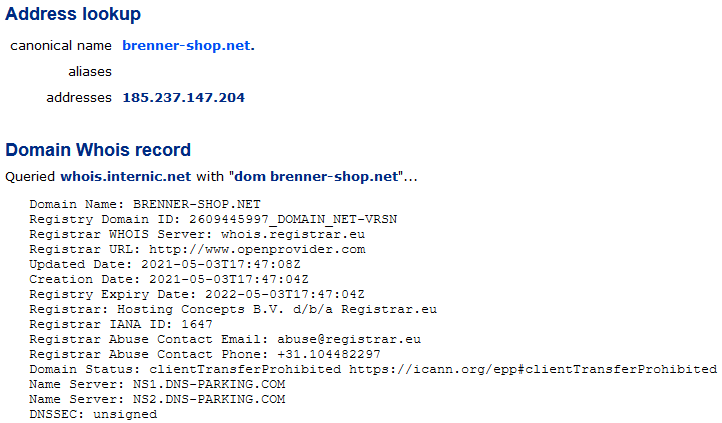Click the Domain Whois record heading
The image size is (722, 423).
[x=98, y=150]
